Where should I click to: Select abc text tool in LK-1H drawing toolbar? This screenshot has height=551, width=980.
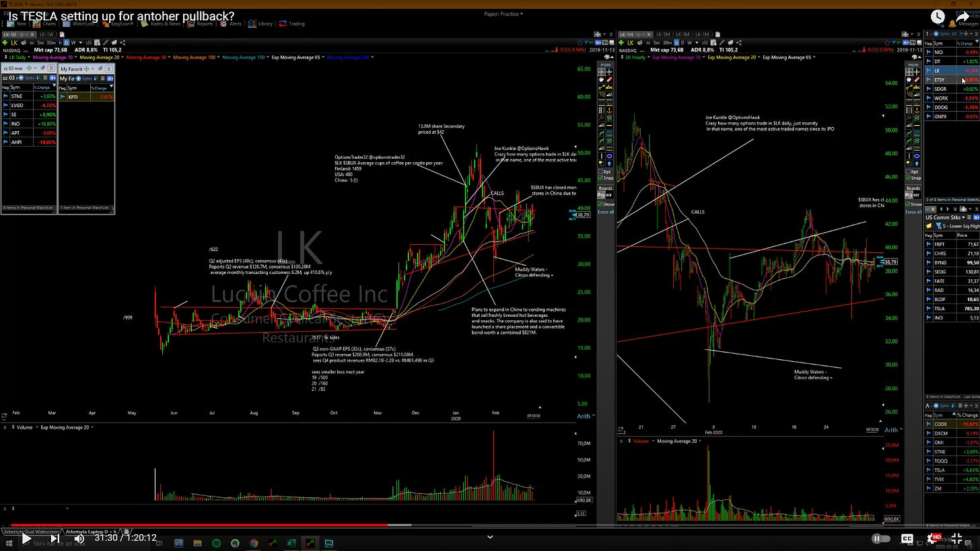tap(917, 87)
